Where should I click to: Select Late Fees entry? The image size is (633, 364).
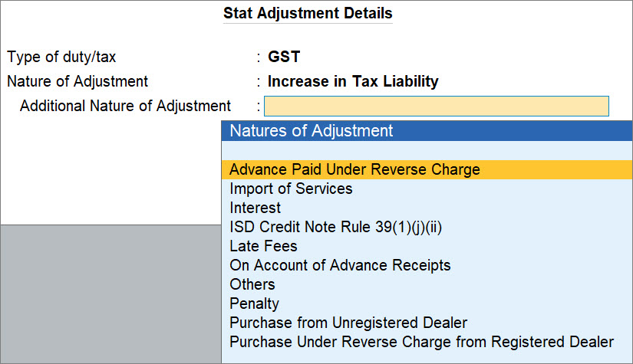tap(427, 246)
